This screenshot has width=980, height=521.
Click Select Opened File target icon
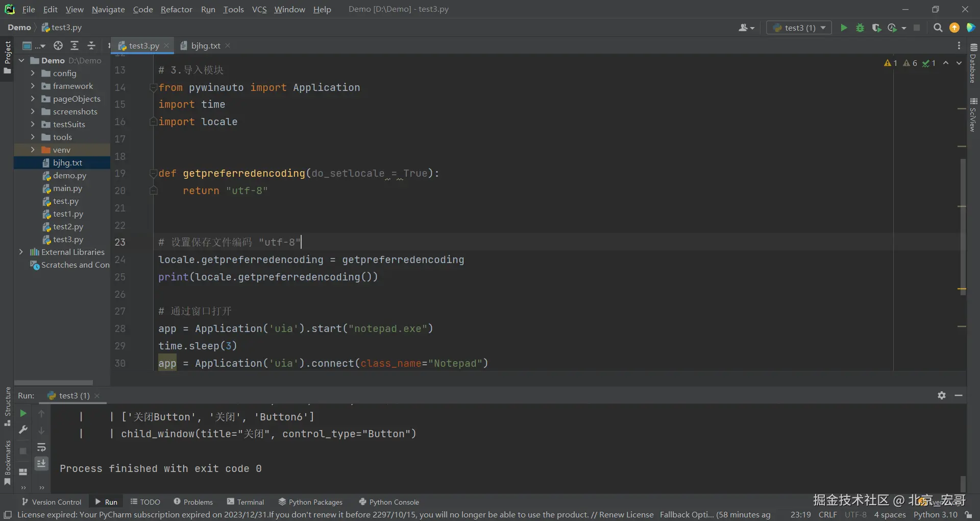(x=58, y=46)
